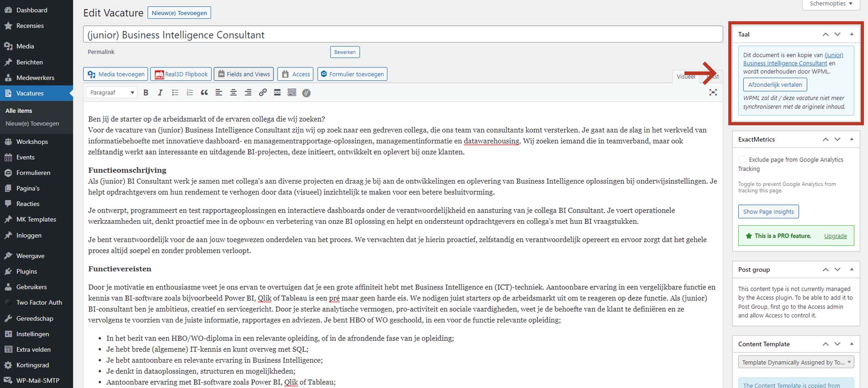Viewport: 868px width, 388px height.
Task: Click Afzonderlijk vertalen button
Action: point(775,85)
